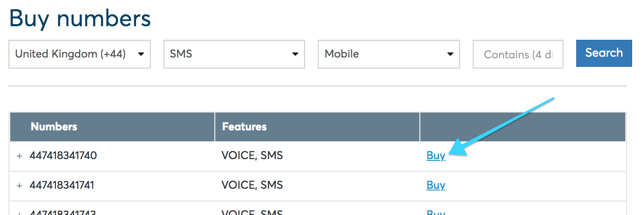Expand the plus icon beside 447418341740
The height and width of the screenshot is (215, 644).
[19, 156]
